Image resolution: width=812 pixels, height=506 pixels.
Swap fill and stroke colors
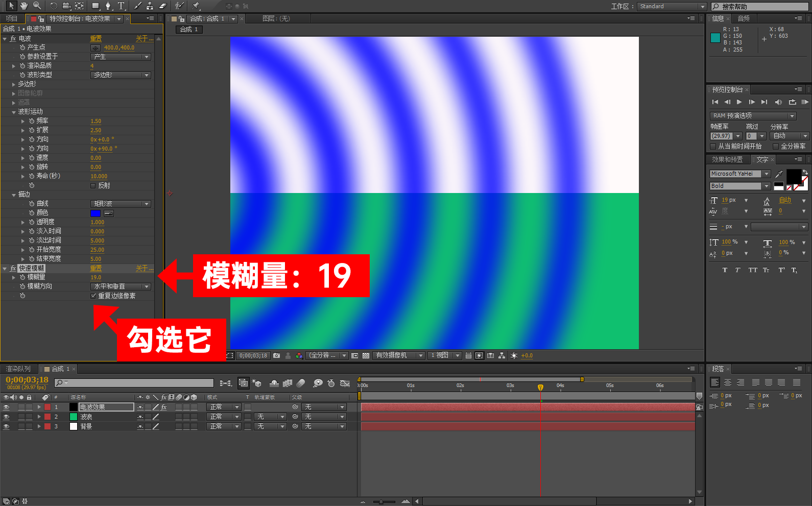pos(805,172)
